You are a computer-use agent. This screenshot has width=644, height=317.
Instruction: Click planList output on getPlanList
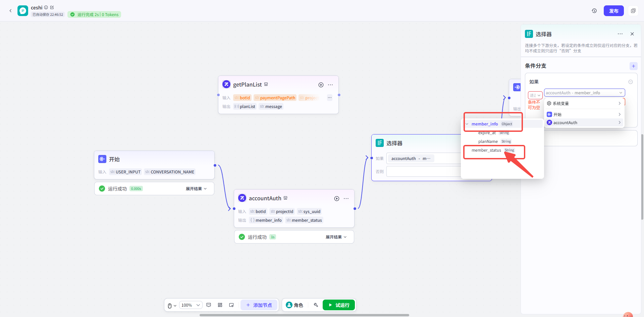[x=245, y=106]
